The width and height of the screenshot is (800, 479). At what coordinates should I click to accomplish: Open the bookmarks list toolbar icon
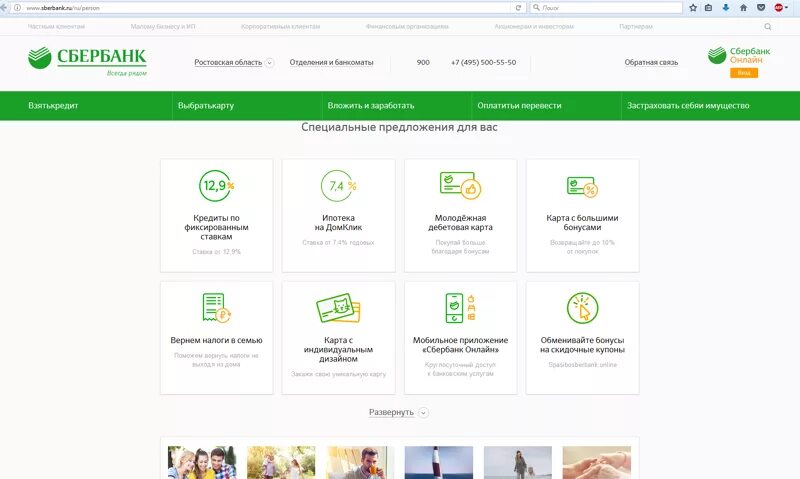[708, 8]
